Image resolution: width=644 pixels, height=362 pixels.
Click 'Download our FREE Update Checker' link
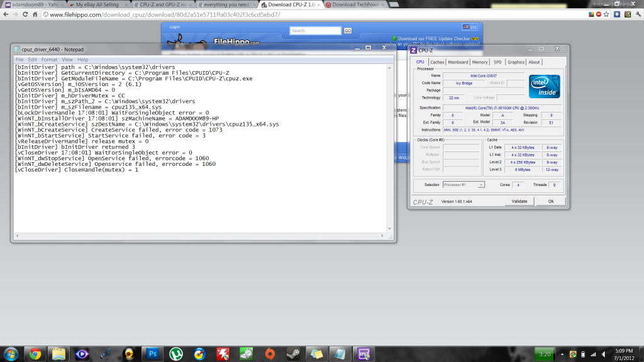[x=434, y=38]
